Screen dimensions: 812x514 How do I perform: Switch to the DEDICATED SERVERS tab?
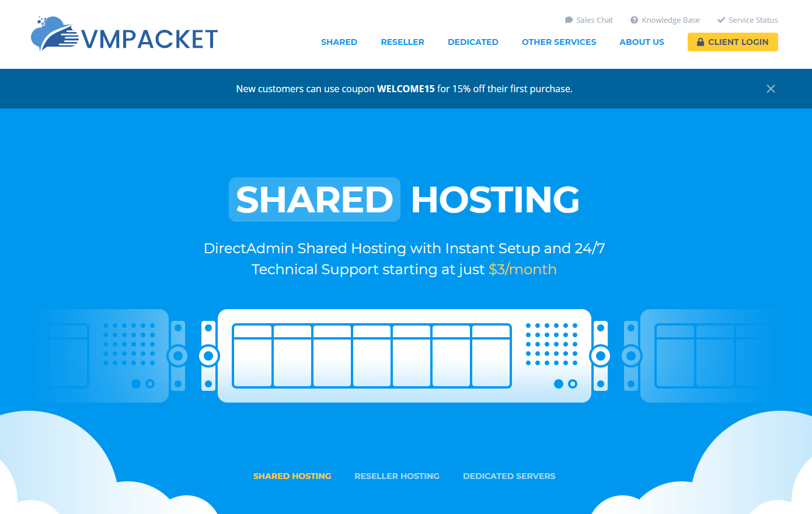(x=508, y=475)
